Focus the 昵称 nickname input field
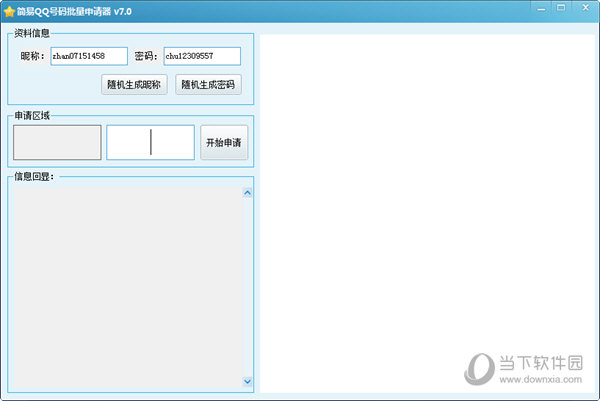 click(x=89, y=56)
